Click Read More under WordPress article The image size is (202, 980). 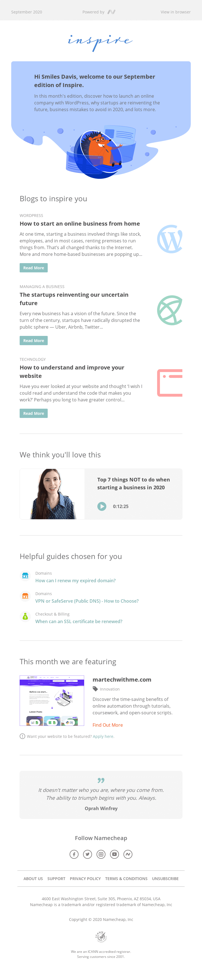coord(34,268)
